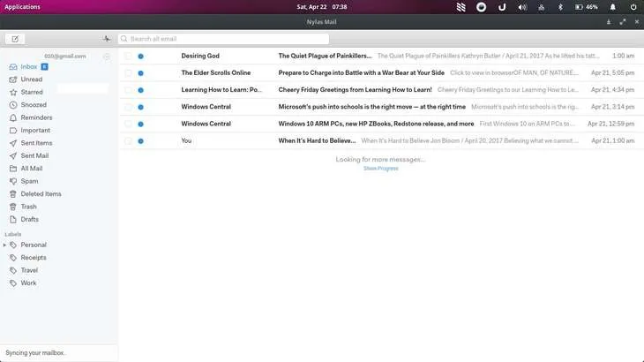Viewport: 644px width, 362px height.
Task: Click the All Mail folder icon
Action: pyautogui.click(x=13, y=169)
